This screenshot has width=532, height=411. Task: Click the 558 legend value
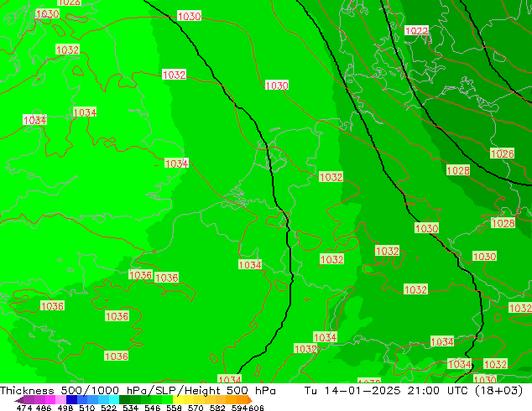coord(174,408)
